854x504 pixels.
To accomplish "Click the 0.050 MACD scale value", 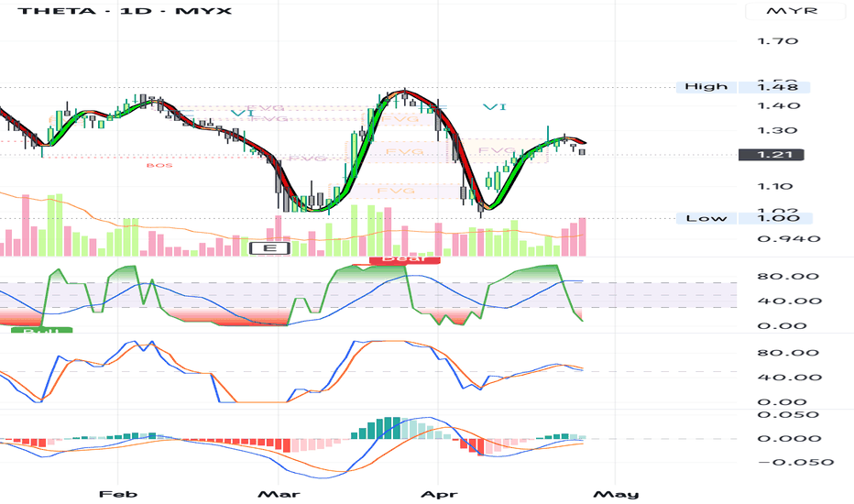I will pyautogui.click(x=788, y=414).
